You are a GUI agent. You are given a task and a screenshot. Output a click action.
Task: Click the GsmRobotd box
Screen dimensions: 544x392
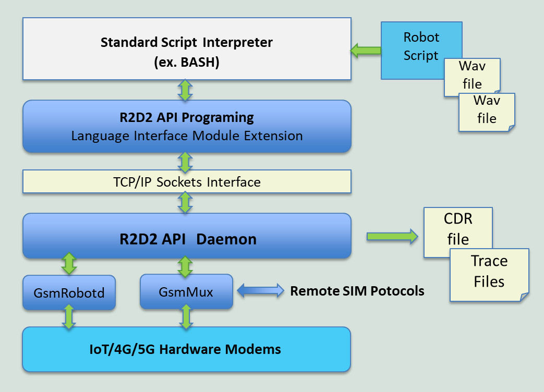click(69, 292)
